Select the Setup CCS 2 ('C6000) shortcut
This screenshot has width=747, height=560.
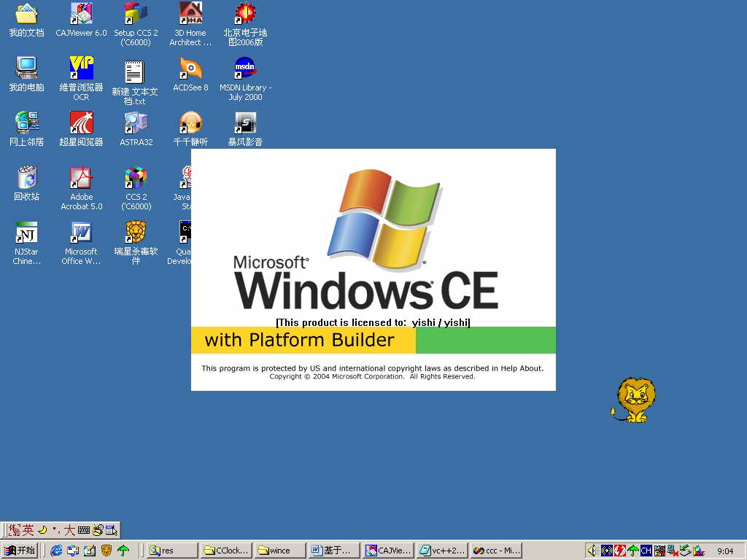136,24
